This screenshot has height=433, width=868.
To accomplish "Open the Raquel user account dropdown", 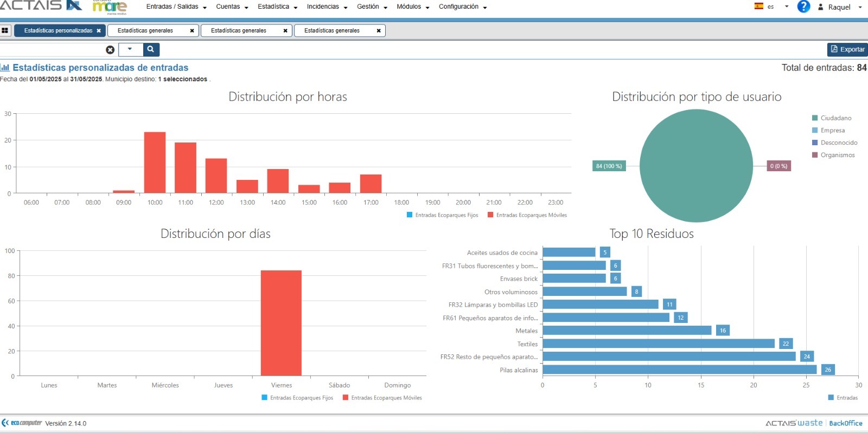I will pyautogui.click(x=839, y=7).
